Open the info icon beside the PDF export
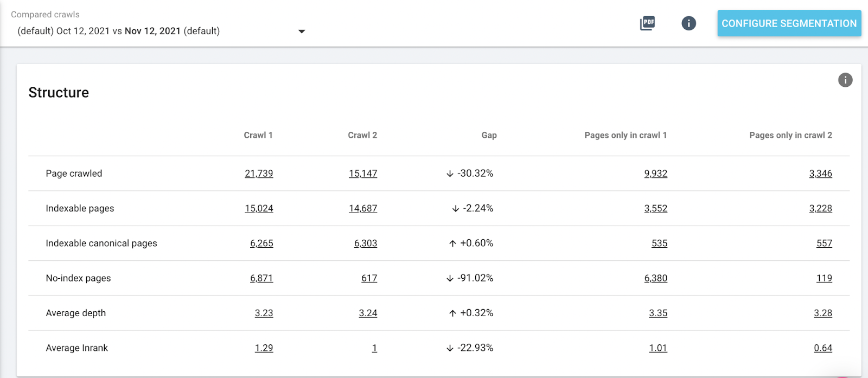 [688, 23]
